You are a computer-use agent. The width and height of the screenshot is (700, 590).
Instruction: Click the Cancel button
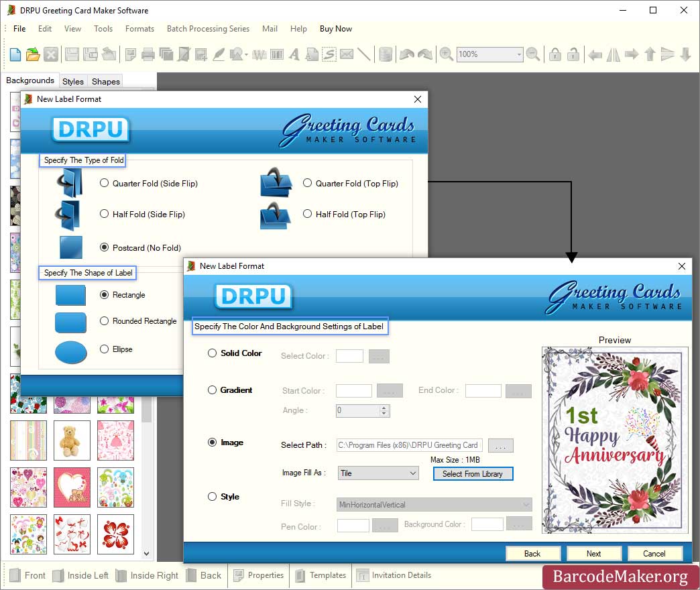tap(654, 553)
